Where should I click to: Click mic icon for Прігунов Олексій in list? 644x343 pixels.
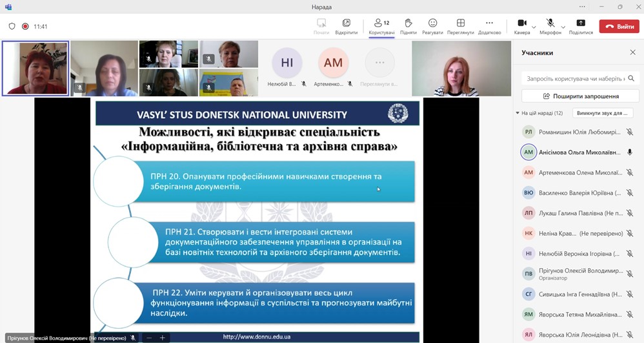(630, 274)
